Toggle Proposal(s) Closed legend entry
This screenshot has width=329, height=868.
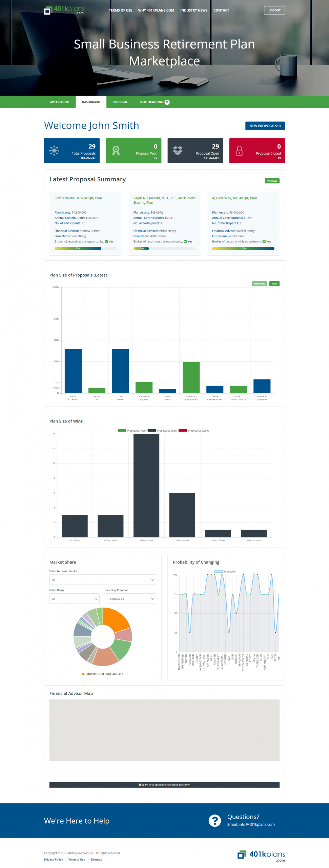[193, 431]
